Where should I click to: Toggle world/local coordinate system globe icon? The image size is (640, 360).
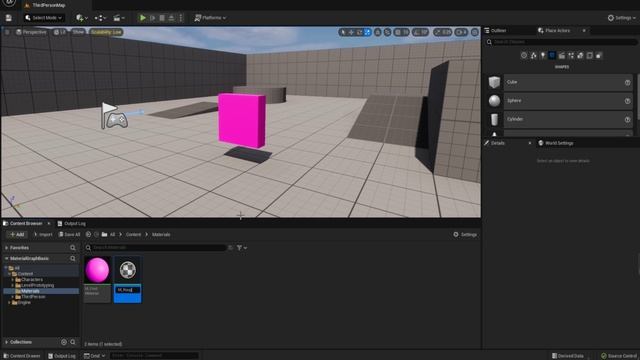(378, 32)
